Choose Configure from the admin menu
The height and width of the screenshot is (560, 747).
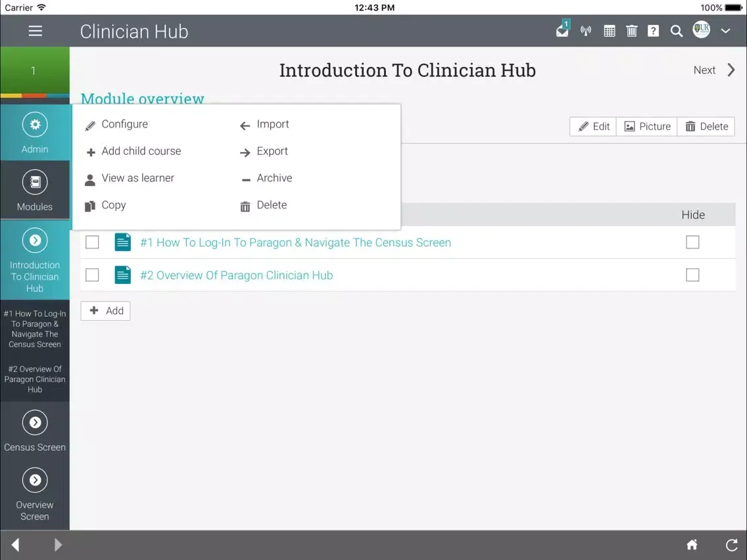tap(117, 124)
